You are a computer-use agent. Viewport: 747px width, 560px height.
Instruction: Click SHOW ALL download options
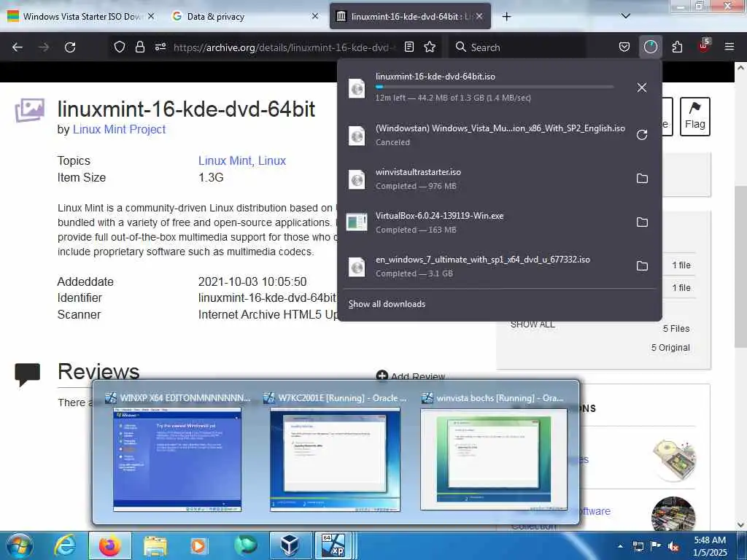tap(533, 324)
